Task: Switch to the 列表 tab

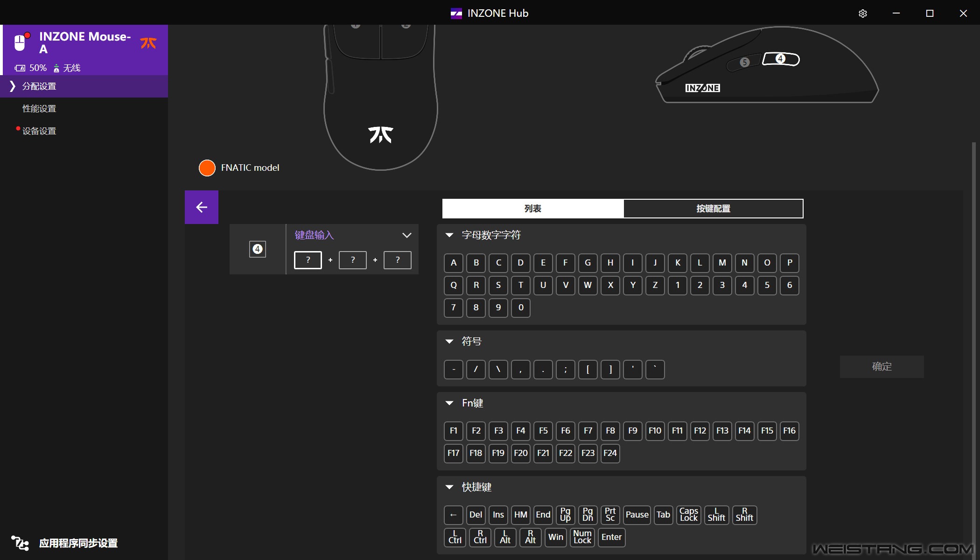Action: click(x=533, y=209)
